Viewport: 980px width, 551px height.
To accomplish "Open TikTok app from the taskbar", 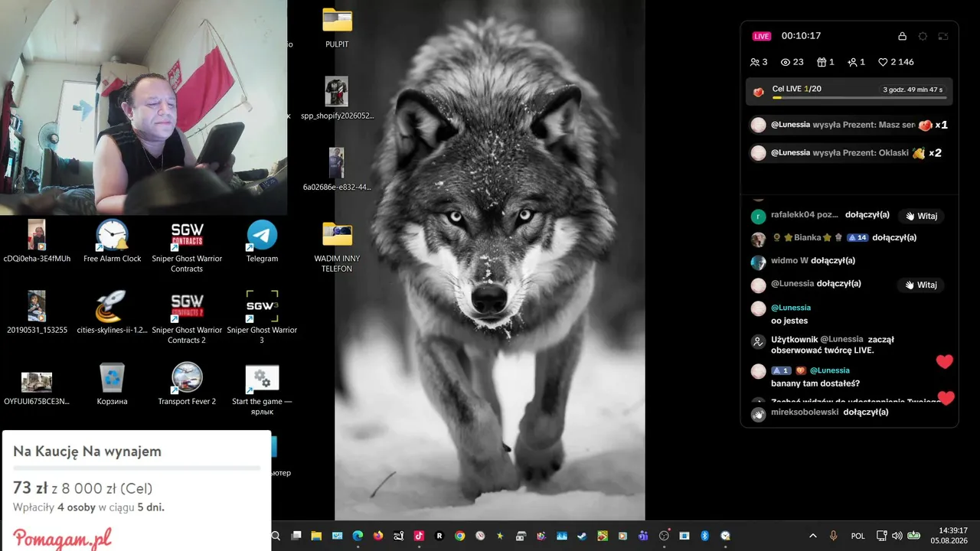I will coord(419,536).
